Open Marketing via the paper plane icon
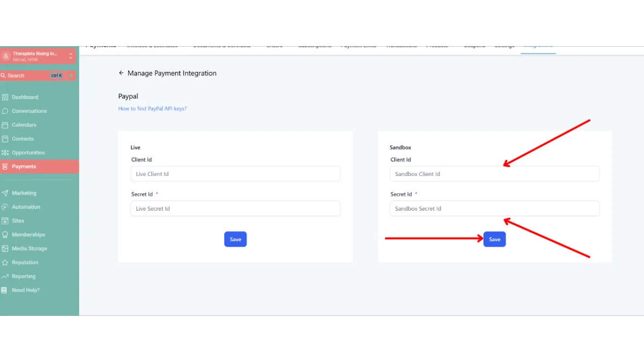 (x=5, y=193)
